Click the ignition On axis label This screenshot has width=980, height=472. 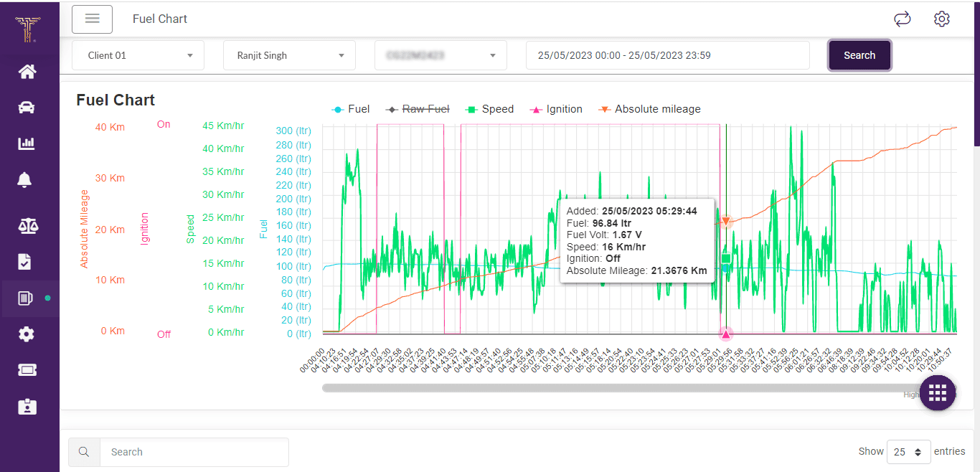click(x=164, y=124)
